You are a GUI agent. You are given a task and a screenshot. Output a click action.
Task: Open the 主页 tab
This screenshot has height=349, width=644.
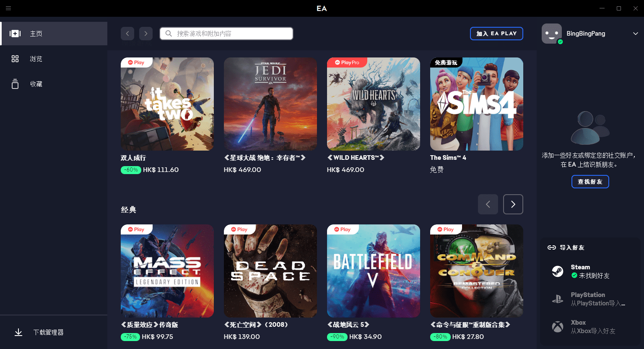[54, 34]
